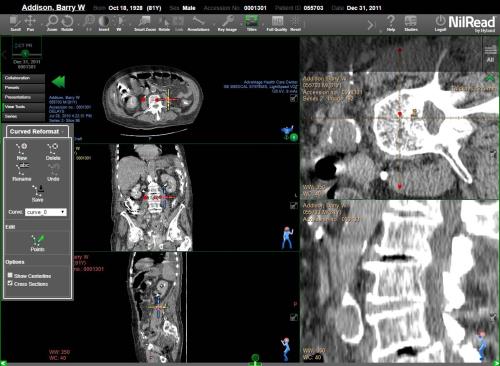Click the Logoff power icon
Screen dimensions: 500x366
tap(440, 23)
